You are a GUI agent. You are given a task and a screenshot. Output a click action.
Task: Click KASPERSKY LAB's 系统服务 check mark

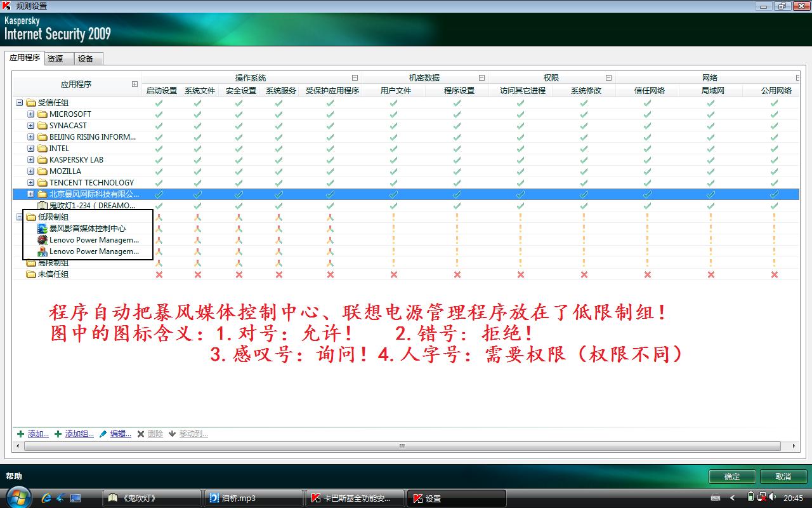pyautogui.click(x=278, y=160)
